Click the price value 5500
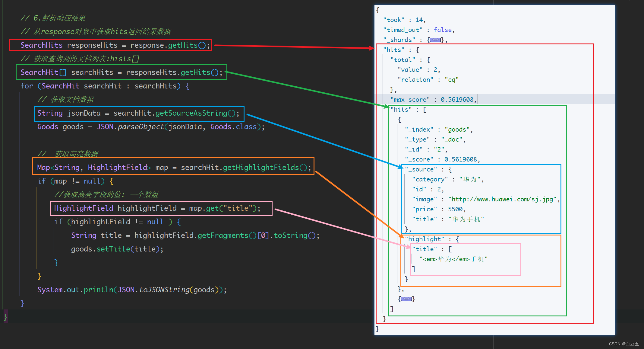Viewport: 644px width, 349px height. pos(455,209)
